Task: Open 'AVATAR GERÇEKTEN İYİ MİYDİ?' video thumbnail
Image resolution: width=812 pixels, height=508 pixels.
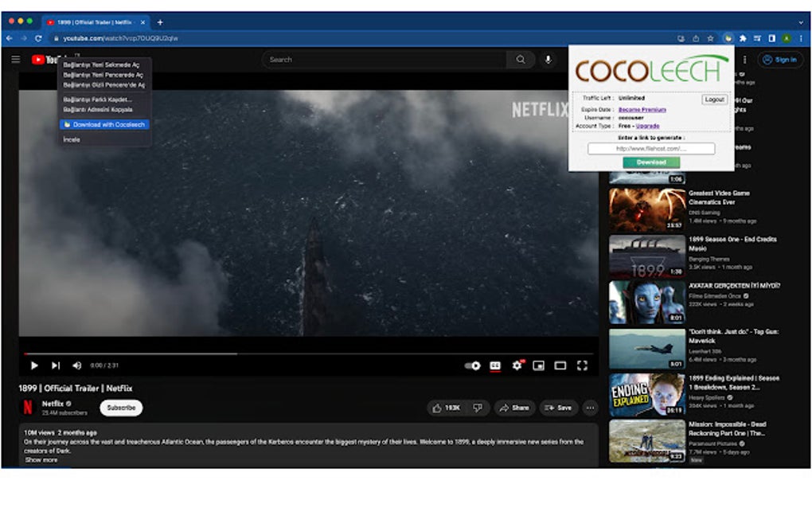Action: [x=646, y=302]
